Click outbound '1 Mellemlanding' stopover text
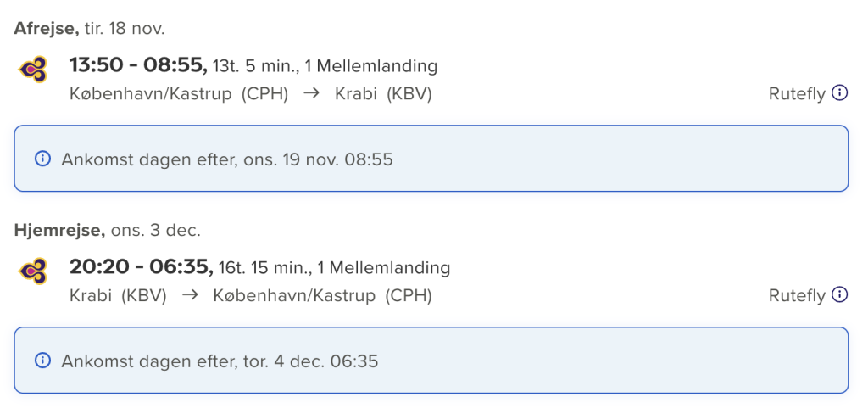 (x=371, y=66)
